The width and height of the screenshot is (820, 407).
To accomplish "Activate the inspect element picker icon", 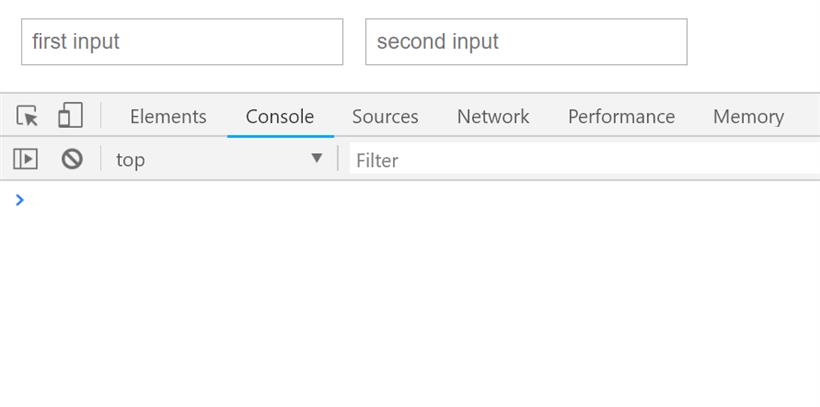I will [27, 116].
